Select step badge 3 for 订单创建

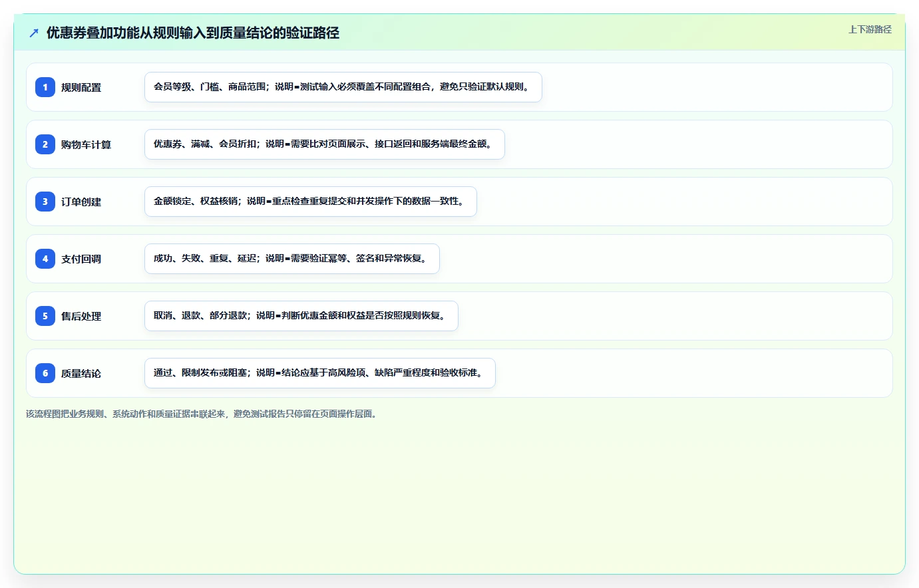click(45, 202)
